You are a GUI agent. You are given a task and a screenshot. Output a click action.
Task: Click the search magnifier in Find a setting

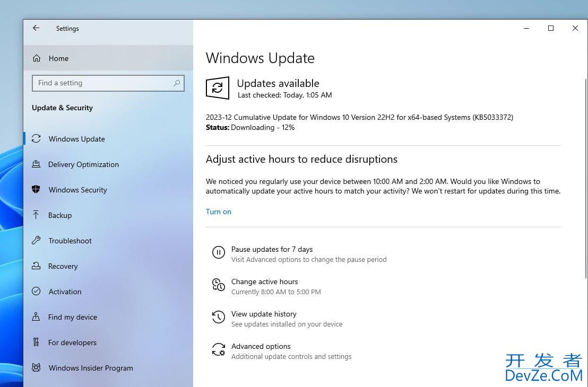[x=177, y=83]
